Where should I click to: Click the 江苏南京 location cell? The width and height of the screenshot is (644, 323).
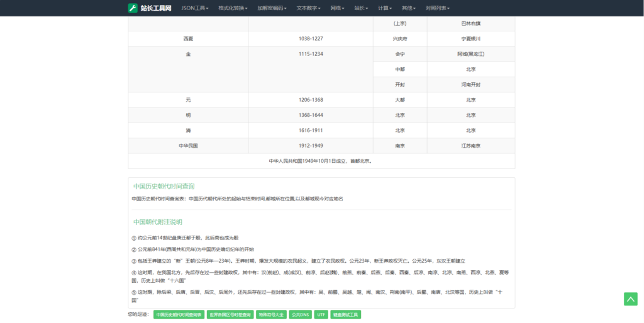tap(470, 146)
